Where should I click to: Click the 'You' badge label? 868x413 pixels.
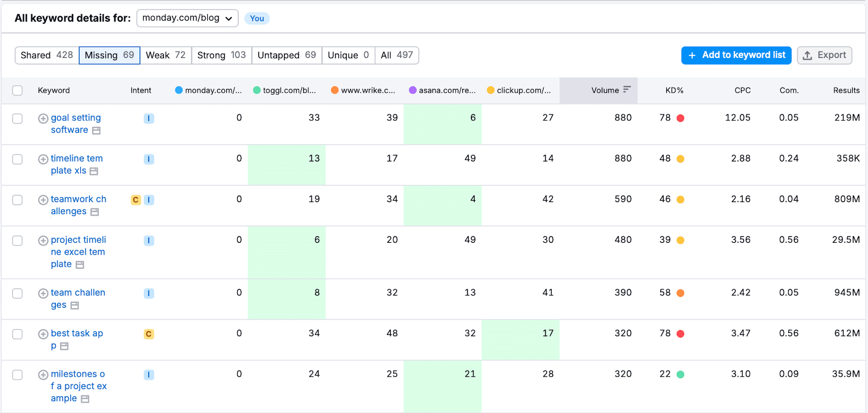pos(257,18)
